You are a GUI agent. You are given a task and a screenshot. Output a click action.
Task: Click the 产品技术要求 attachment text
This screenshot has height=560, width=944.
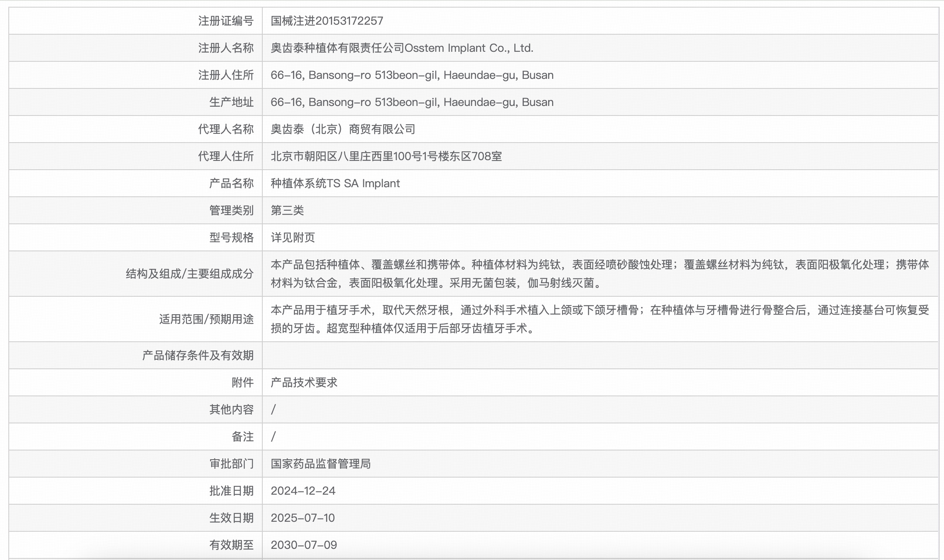coord(304,382)
